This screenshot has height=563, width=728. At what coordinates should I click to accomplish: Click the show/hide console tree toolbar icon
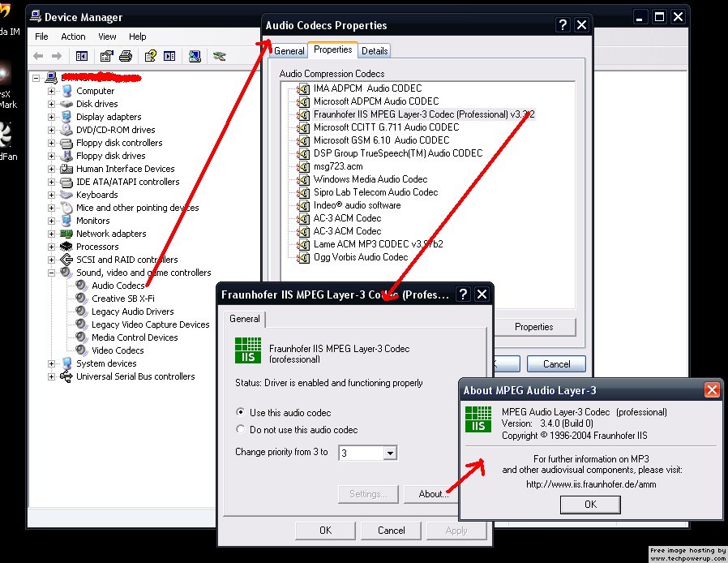[x=82, y=56]
